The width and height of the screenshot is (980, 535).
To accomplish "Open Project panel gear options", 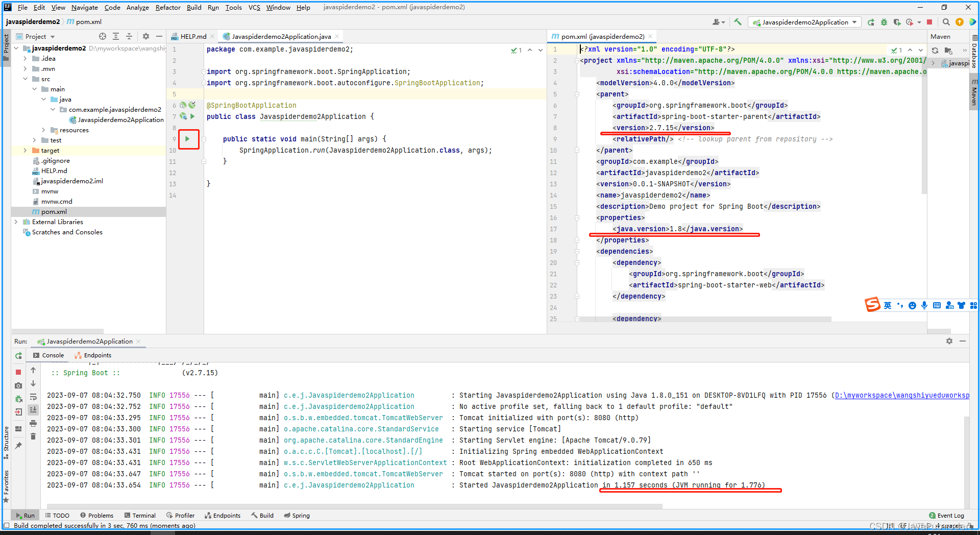I will 146,36.
